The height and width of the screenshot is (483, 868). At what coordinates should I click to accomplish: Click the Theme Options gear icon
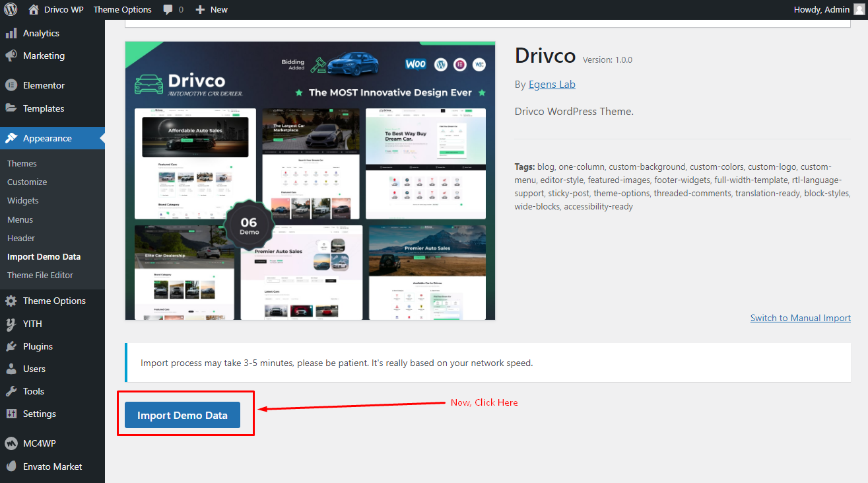click(11, 301)
